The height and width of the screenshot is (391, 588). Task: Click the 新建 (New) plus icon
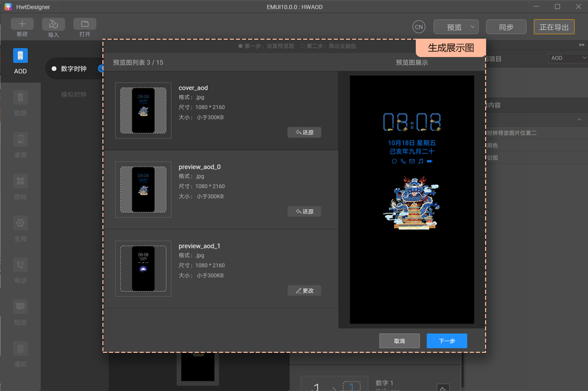22,24
